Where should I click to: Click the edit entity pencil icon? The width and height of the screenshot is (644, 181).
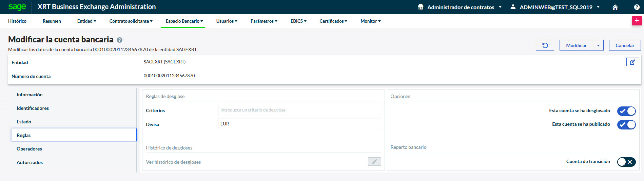(x=632, y=62)
